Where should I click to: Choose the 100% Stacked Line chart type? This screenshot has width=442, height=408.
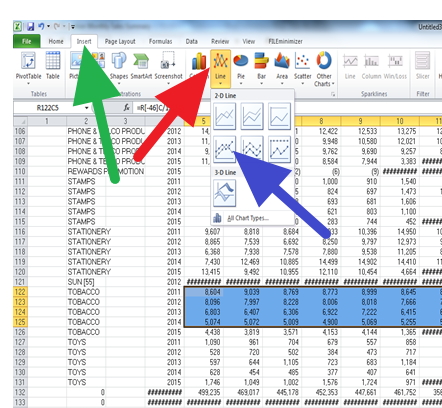279,116
